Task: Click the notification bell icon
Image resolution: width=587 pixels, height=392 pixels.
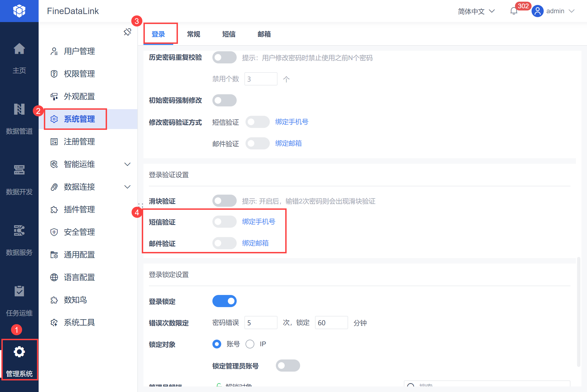Action: [x=514, y=11]
